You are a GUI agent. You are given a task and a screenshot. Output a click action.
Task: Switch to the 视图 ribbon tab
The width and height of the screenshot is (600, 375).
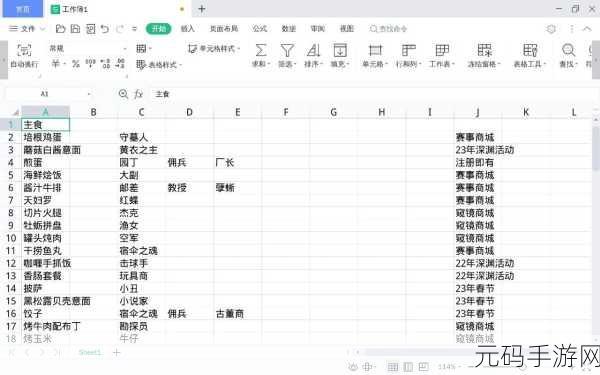[347, 29]
